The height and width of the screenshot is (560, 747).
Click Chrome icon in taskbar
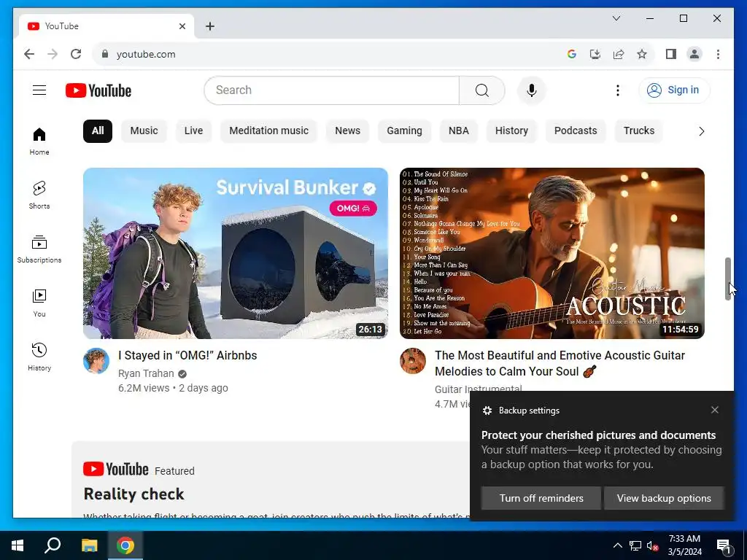pos(125,545)
